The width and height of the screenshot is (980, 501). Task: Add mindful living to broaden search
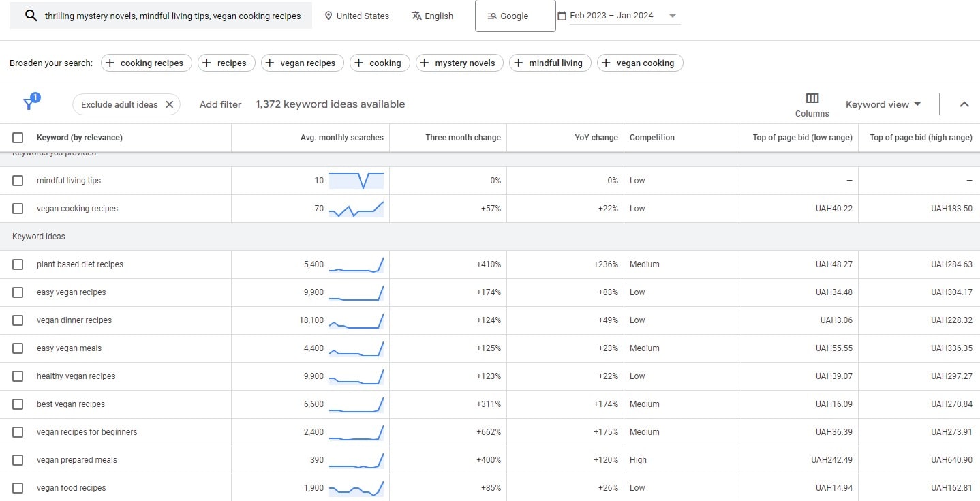[x=550, y=63]
